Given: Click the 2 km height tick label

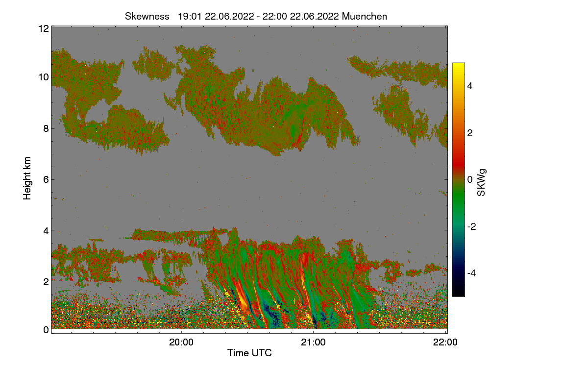Looking at the screenshot, I should pos(46,281).
